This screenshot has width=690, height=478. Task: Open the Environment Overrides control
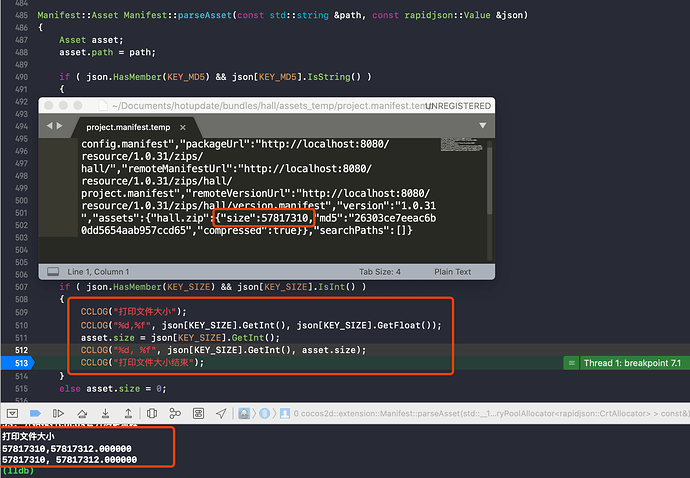[x=198, y=413]
